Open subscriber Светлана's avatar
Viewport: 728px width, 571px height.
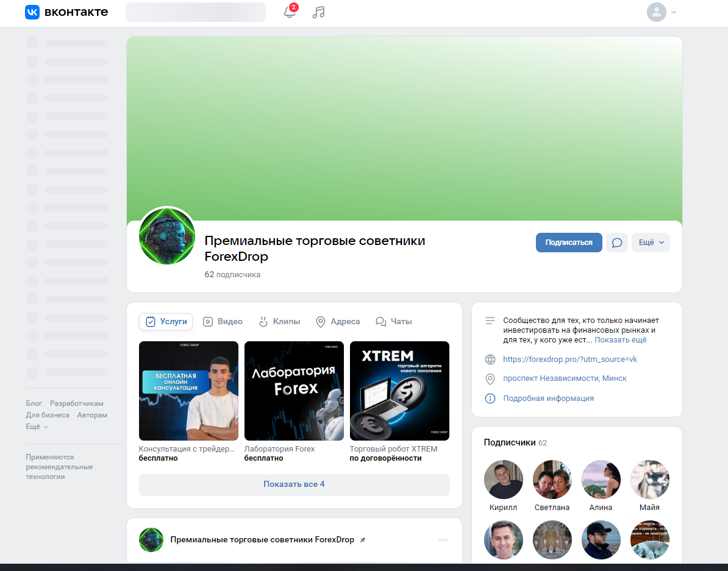coord(552,480)
